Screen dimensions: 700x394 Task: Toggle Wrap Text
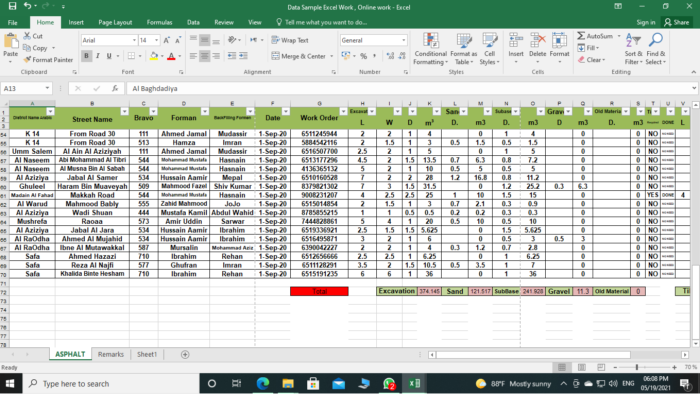290,40
